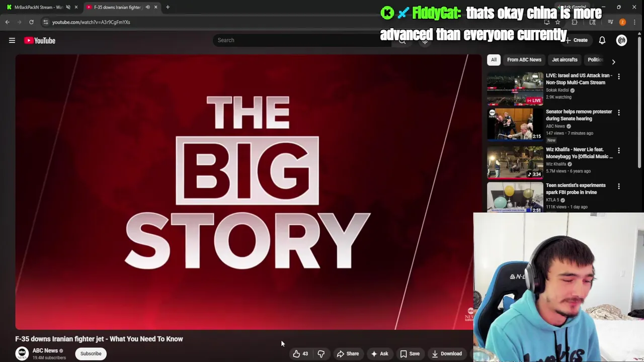Image resolution: width=644 pixels, height=362 pixels.
Task: Open Sokak Kedisi channel name
Action: point(557,90)
